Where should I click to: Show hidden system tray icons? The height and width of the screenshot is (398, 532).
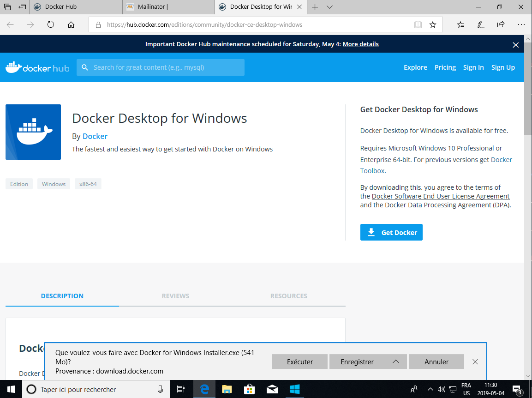430,389
